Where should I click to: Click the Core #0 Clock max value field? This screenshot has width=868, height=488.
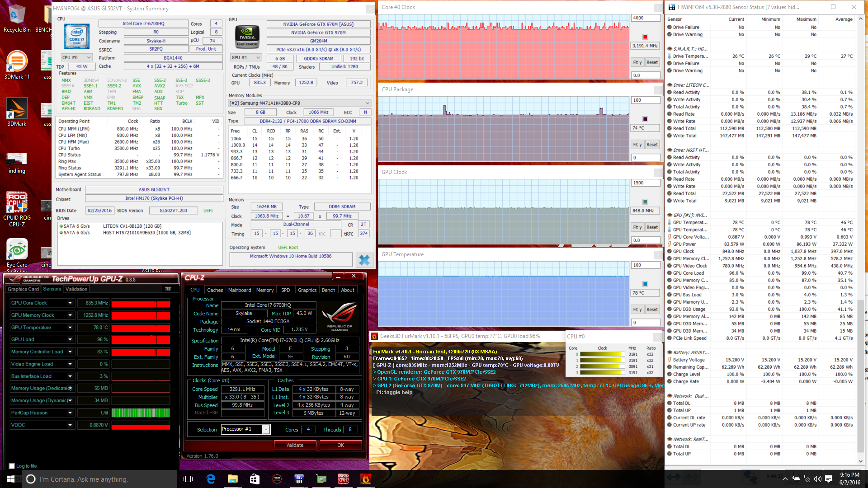645,18
